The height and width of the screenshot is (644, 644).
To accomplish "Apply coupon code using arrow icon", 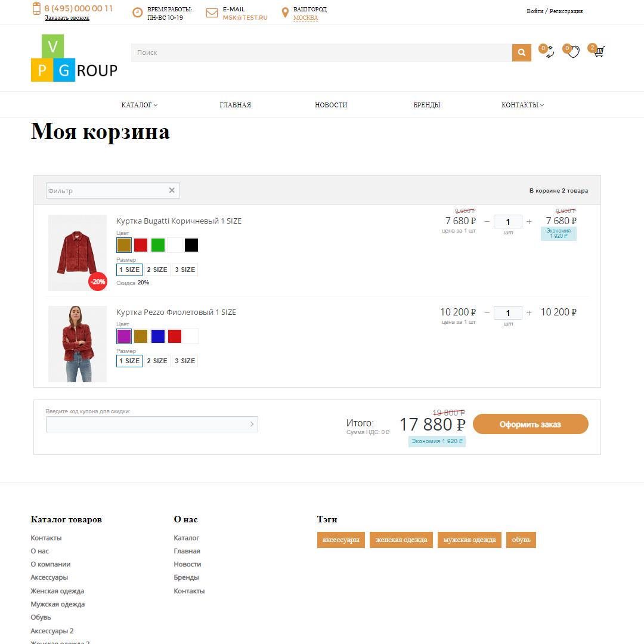I will pyautogui.click(x=252, y=425).
